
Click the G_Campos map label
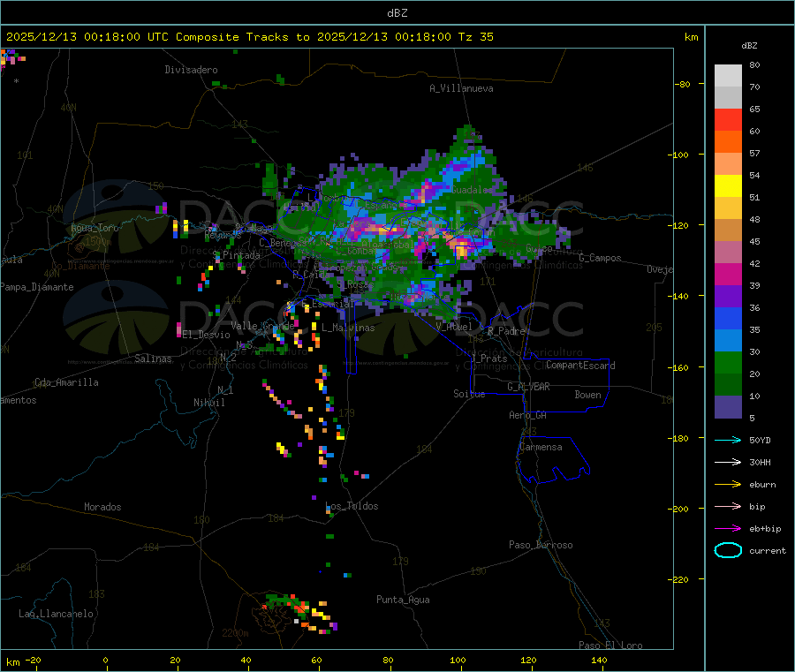coord(601,258)
